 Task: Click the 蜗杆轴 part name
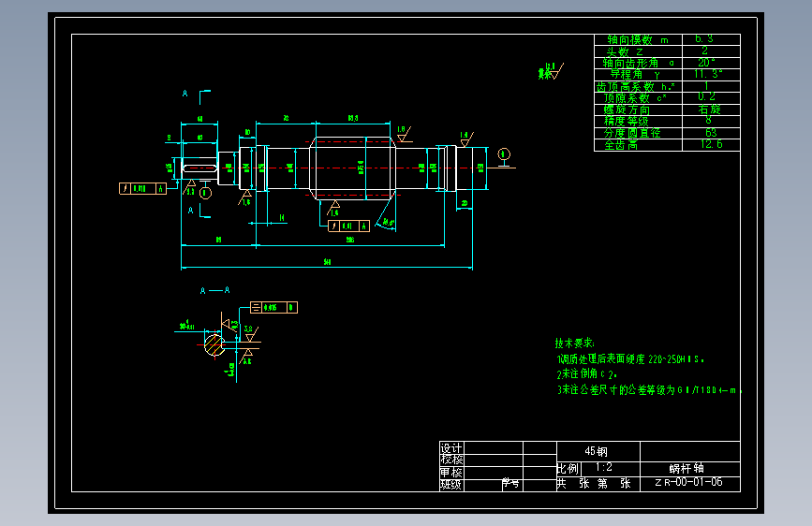click(687, 468)
